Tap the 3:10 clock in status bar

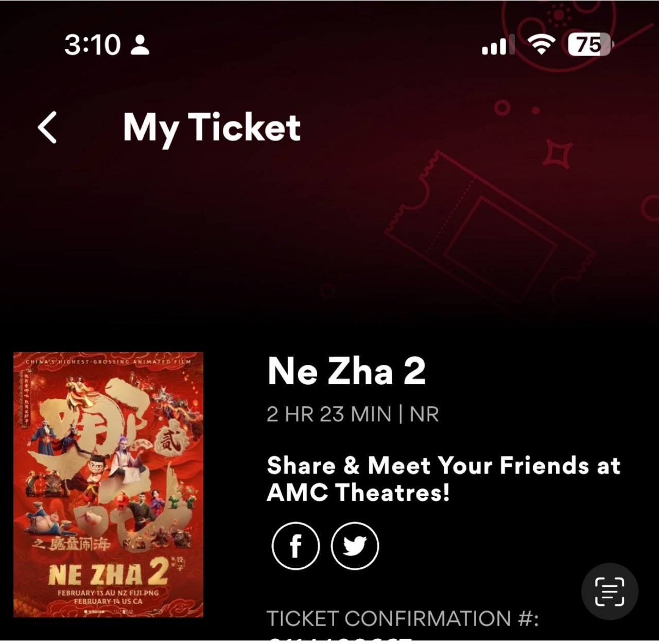(93, 45)
